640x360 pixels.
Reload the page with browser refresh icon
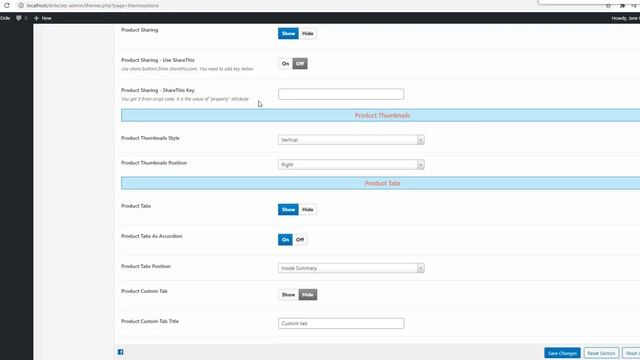[x=7, y=5]
